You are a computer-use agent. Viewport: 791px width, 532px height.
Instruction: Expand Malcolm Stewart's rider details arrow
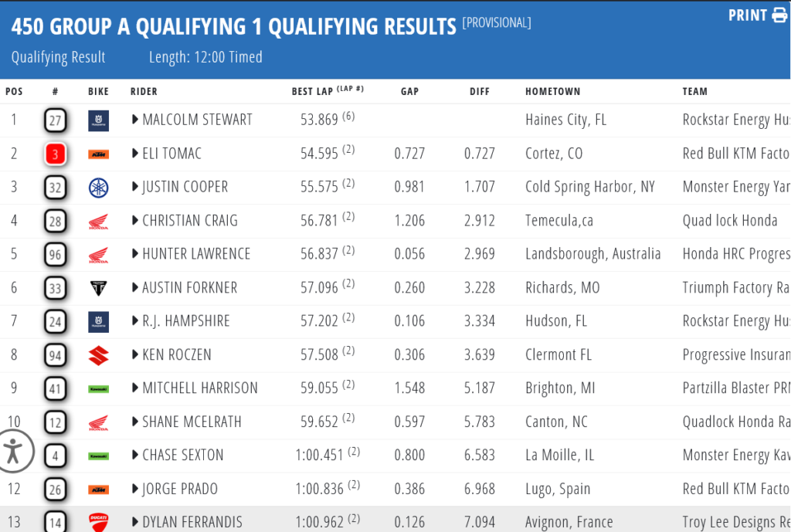point(135,120)
